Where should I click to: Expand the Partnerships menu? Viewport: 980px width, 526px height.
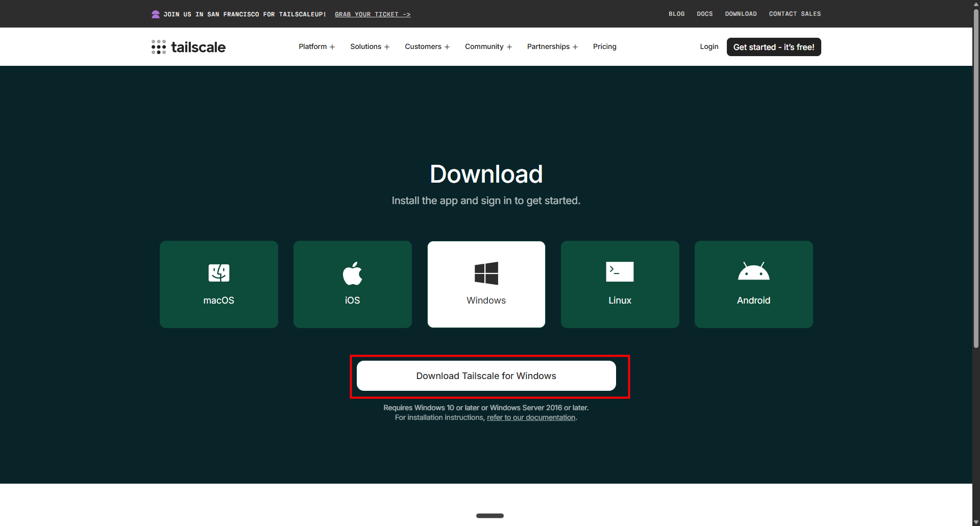(553, 46)
